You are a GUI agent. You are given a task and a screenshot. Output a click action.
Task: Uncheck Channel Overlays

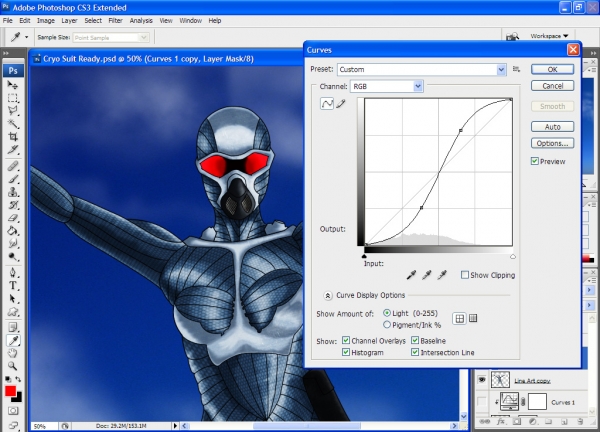click(x=346, y=340)
